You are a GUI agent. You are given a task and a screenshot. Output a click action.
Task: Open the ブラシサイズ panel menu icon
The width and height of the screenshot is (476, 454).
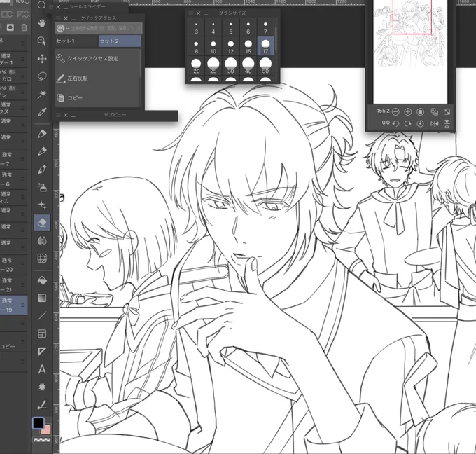191,13
